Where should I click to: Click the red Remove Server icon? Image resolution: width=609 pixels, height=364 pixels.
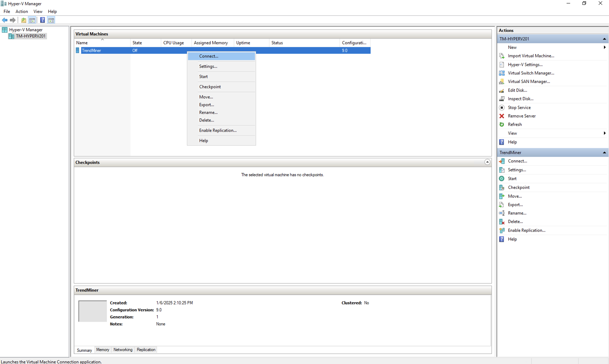pos(502,116)
